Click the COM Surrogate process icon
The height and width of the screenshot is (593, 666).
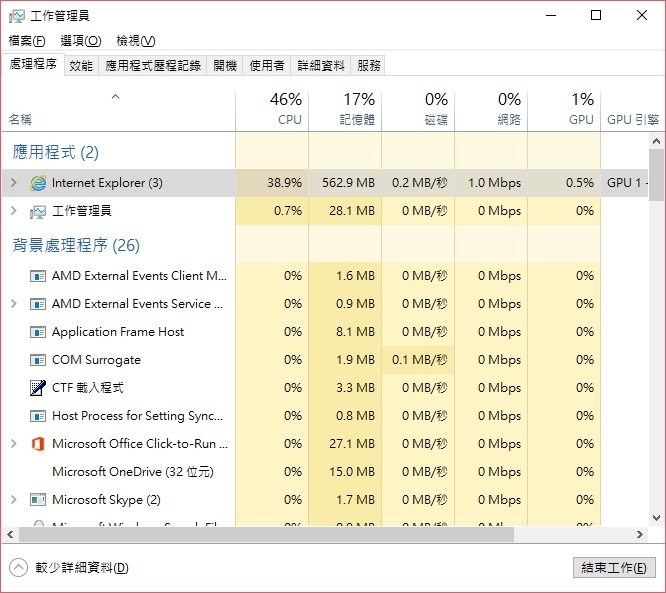coord(38,360)
